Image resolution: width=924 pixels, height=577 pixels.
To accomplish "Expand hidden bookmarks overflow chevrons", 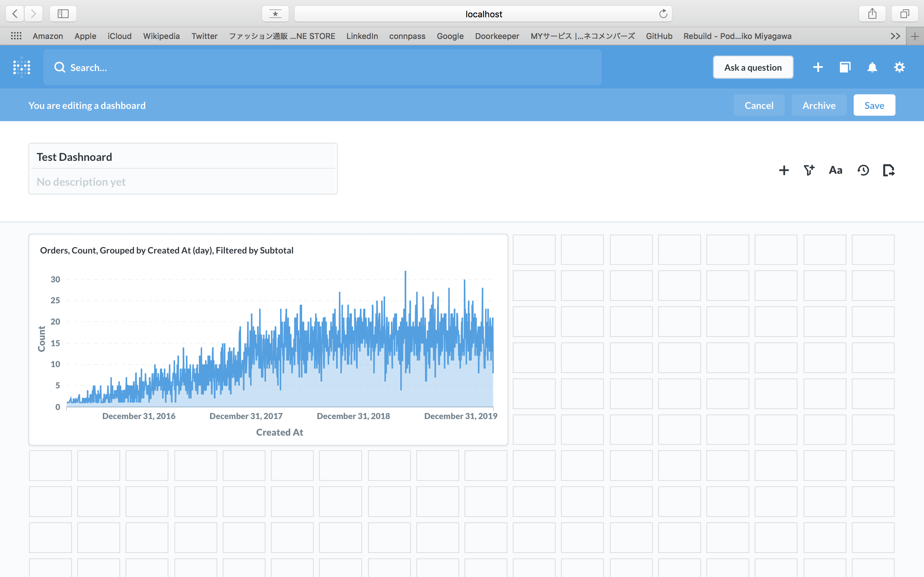I will (895, 36).
